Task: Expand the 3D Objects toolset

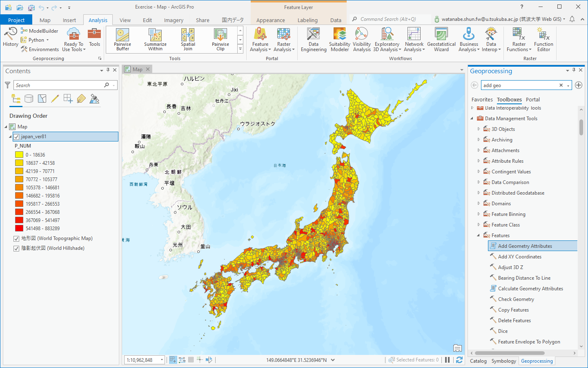Action: click(x=479, y=129)
